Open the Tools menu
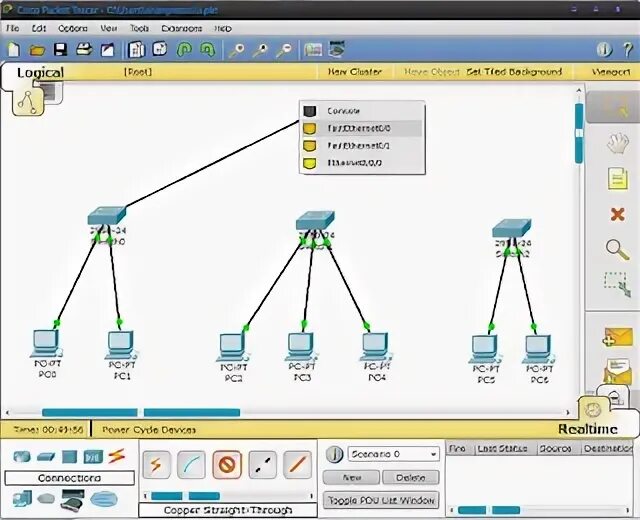 click(139, 28)
